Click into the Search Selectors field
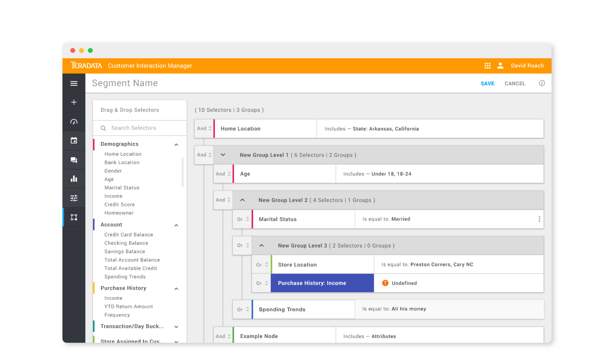This screenshot has height=364, width=614. click(x=140, y=128)
